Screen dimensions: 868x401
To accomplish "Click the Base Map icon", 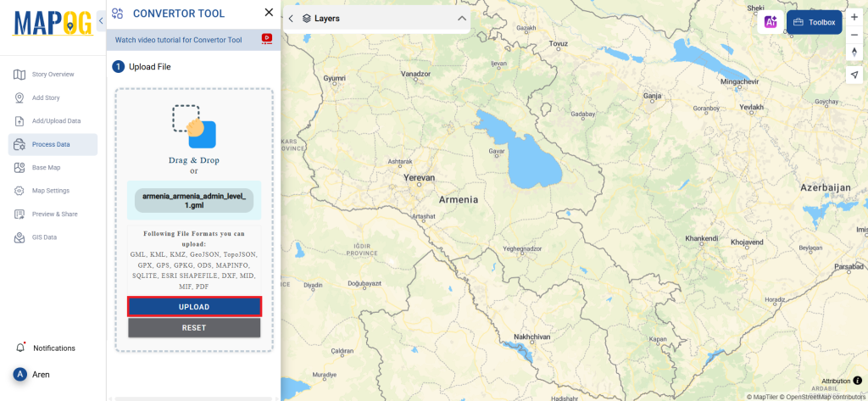I will (19, 167).
